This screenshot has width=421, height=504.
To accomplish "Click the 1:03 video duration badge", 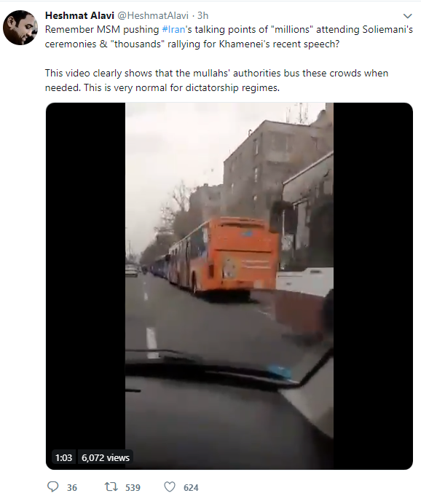I will pyautogui.click(x=63, y=457).
